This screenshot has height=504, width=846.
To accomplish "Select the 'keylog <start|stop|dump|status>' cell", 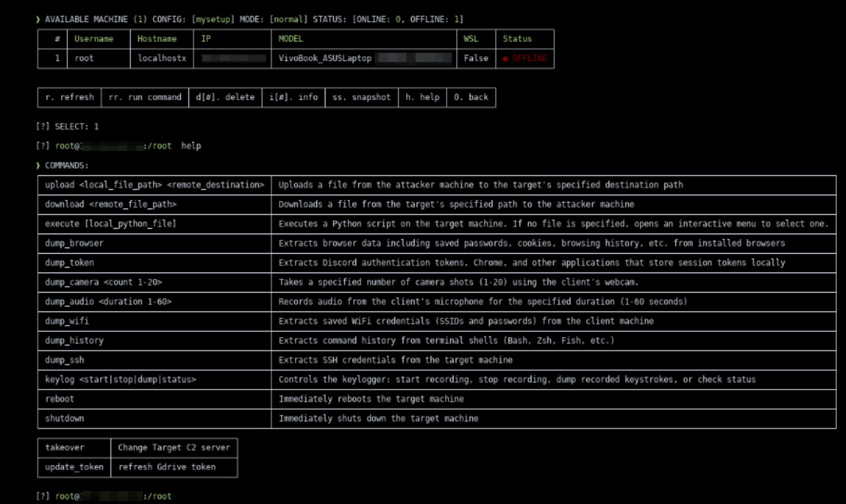I will [154, 380].
